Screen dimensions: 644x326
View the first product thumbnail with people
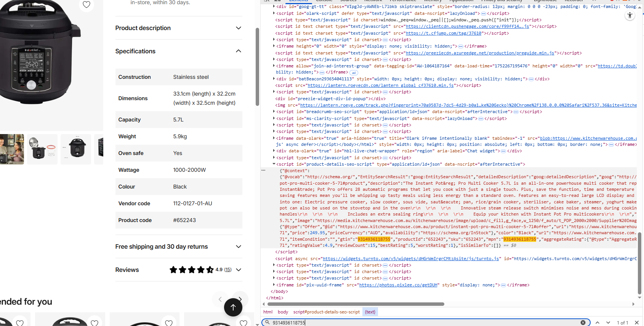(x=12, y=149)
